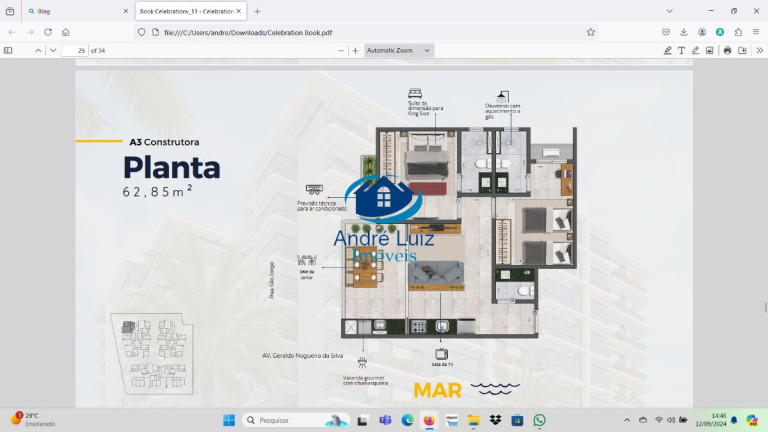
Task: Click the 'Planta' heading text
Action: [172, 168]
